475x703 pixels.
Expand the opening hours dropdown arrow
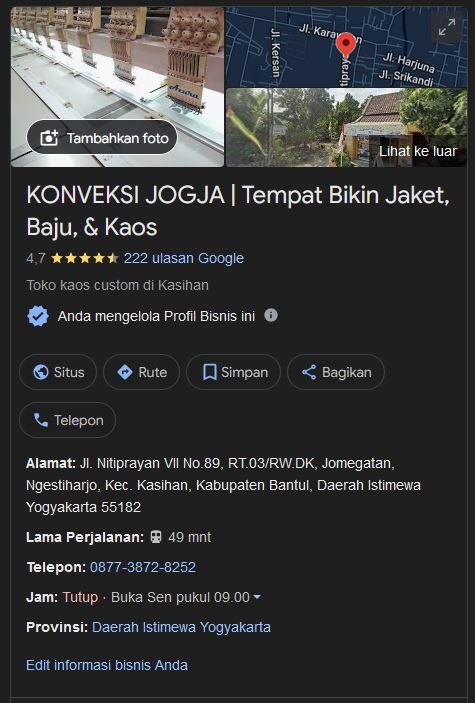tap(257, 597)
